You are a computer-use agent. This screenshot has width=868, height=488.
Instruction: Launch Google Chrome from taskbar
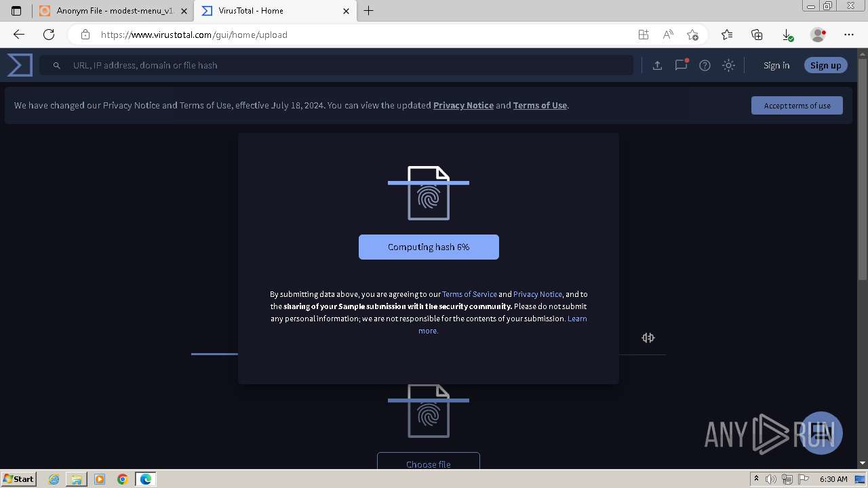(122, 479)
